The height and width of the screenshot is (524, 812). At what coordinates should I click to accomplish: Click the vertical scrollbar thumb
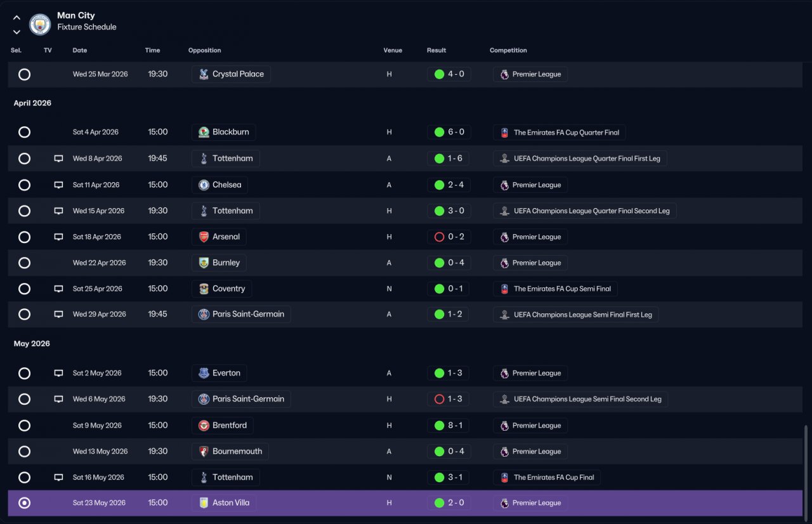(806, 468)
